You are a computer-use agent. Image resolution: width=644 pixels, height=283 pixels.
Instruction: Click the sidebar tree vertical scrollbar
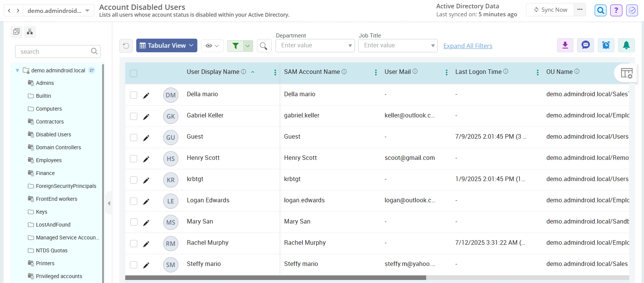click(103, 173)
